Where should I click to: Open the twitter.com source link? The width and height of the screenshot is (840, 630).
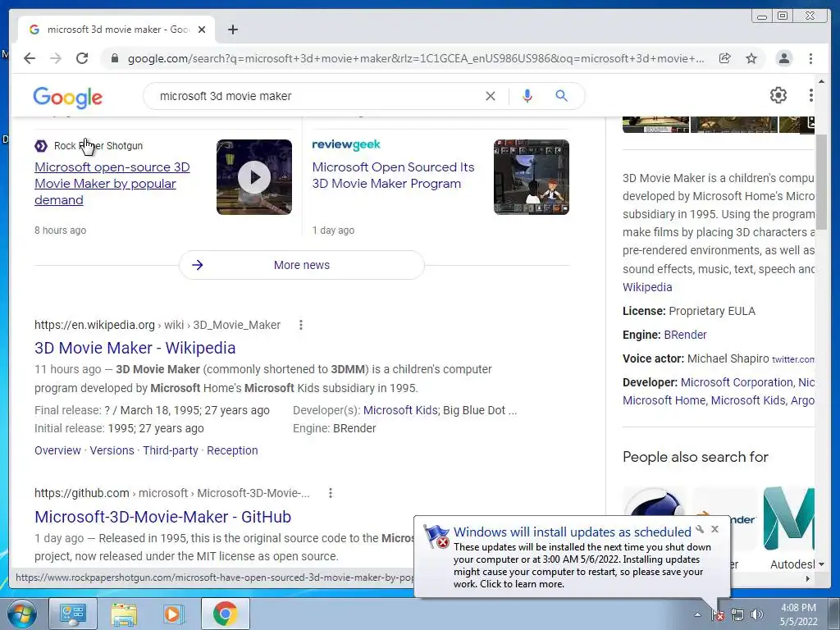793,359
